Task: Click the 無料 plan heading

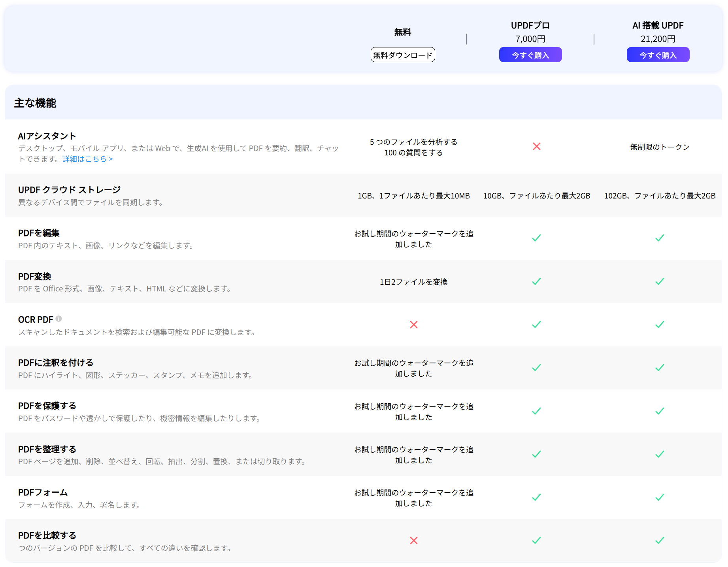Action: pos(403,32)
